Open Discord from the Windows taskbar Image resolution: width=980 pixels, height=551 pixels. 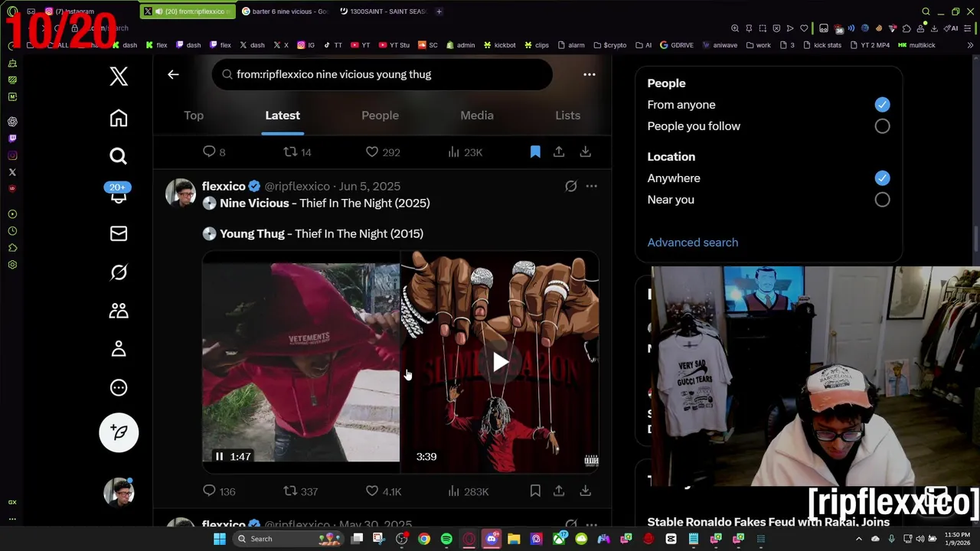click(x=492, y=539)
